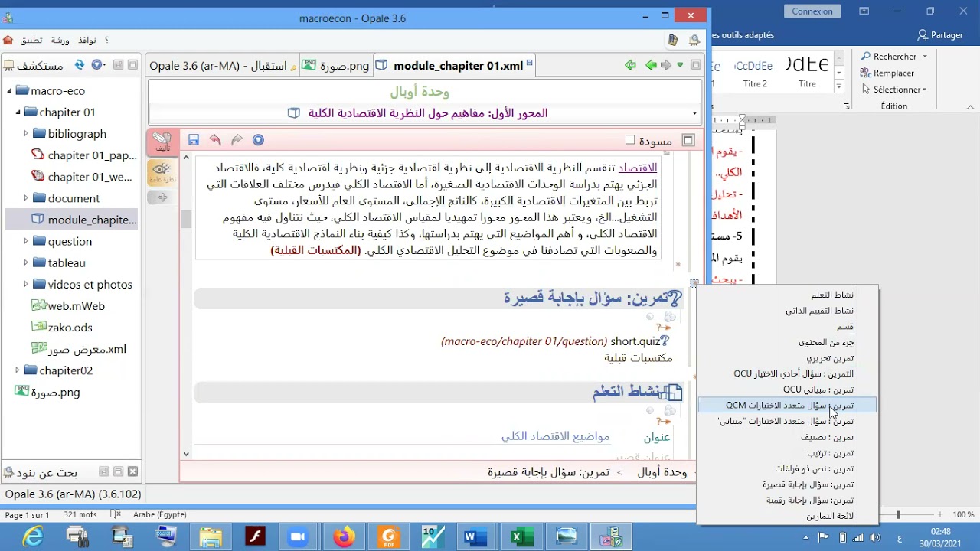
Task: Expand the tableau folder
Action: pos(25,262)
